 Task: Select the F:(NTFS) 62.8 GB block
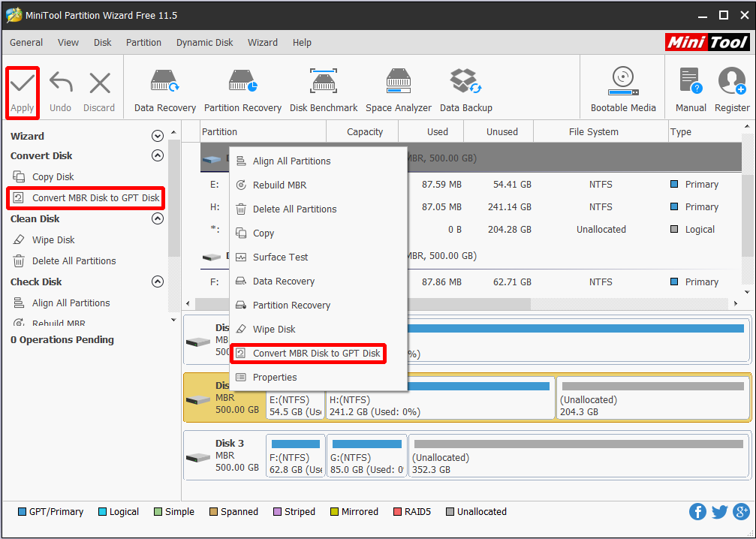296,456
